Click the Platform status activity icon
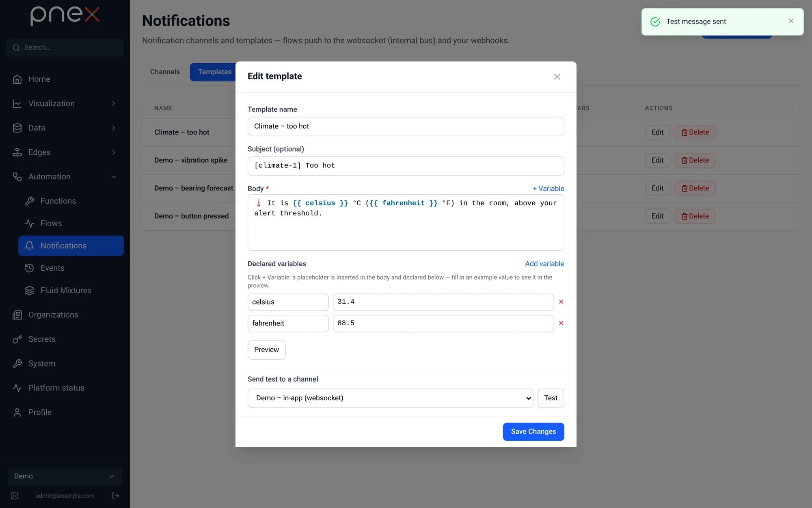Image resolution: width=812 pixels, height=508 pixels. point(17,388)
